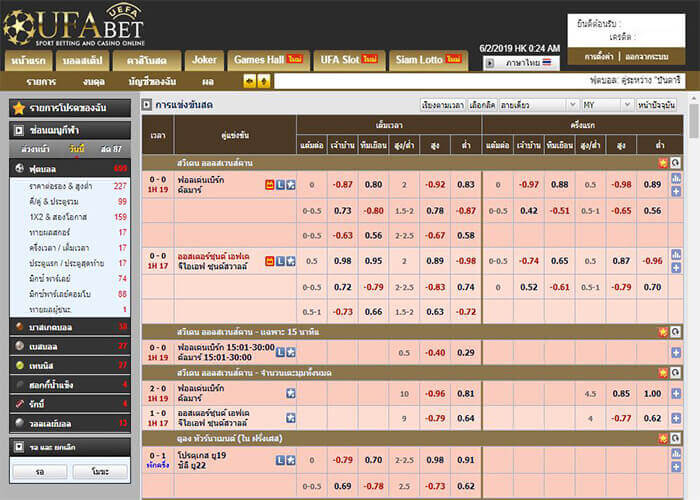This screenshot has width=700, height=500.
Task: Click the red TV live-stream icon in the first match row
Action: (270, 184)
